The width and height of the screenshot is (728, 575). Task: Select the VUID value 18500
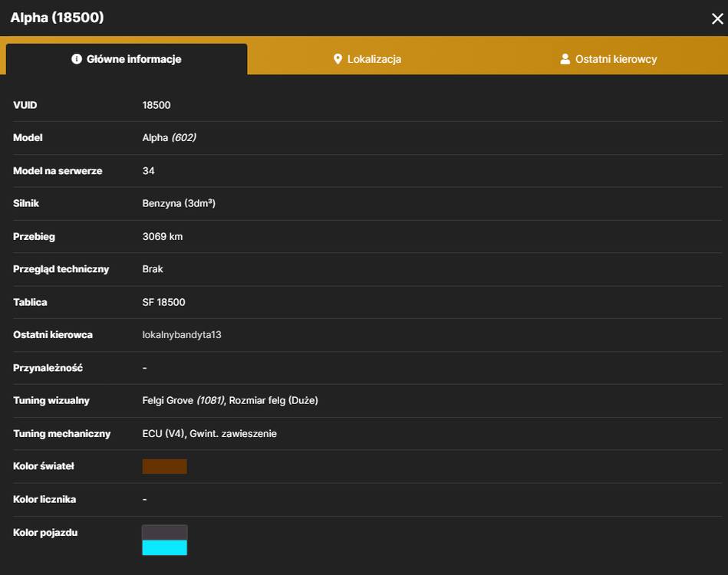(x=156, y=105)
